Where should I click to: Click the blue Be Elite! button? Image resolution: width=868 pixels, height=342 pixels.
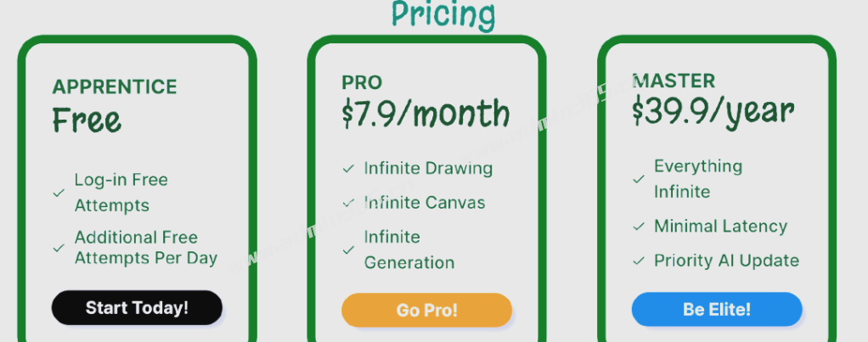click(717, 310)
